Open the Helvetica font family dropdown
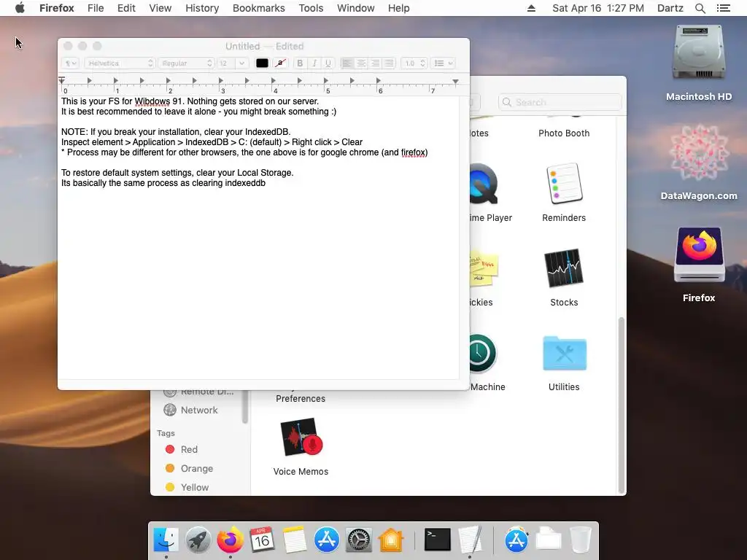747x560 pixels. 120,63
